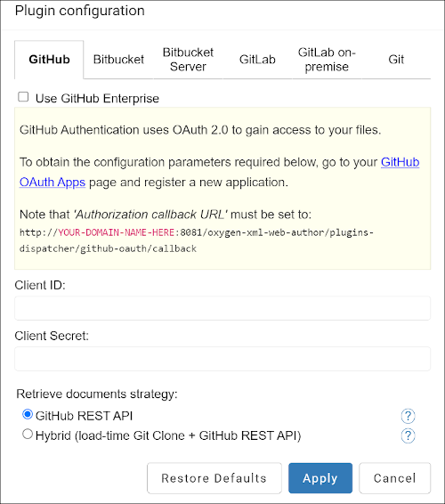Click the callback URL code text
Viewport: 445px width, 504px height.
[x=197, y=240]
